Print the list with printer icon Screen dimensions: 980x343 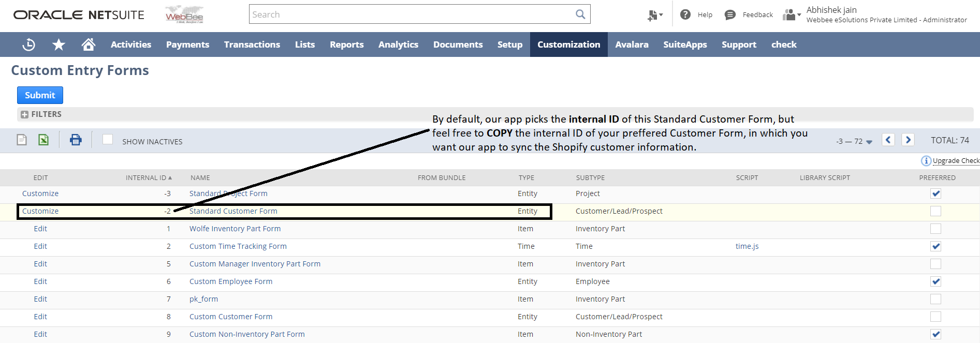[x=76, y=140]
